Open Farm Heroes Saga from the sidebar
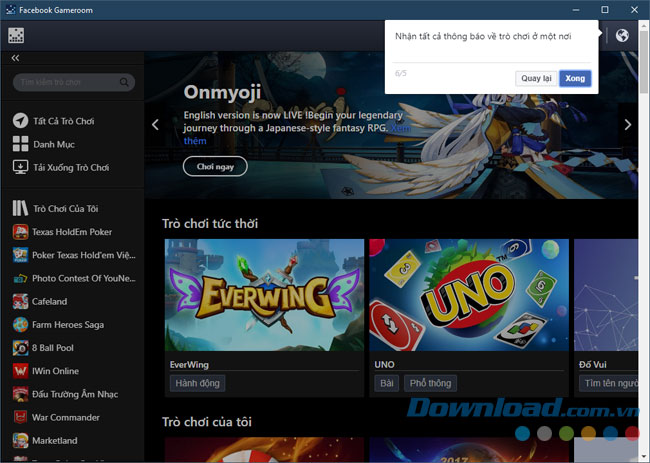The height and width of the screenshot is (463, 650). [68, 325]
